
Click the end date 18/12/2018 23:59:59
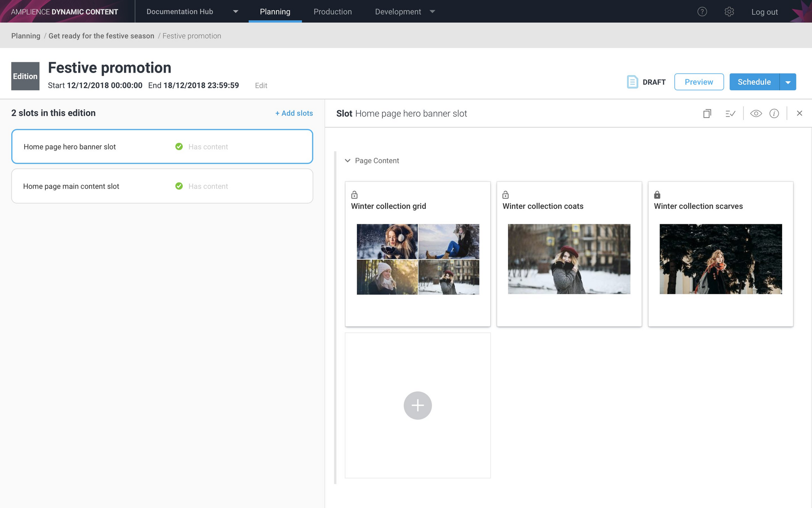tap(201, 86)
